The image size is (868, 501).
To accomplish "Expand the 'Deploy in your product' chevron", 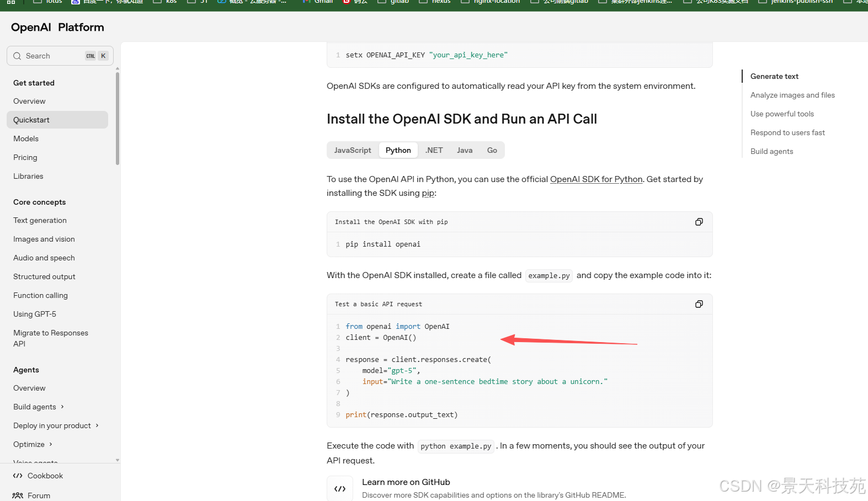I will click(97, 425).
